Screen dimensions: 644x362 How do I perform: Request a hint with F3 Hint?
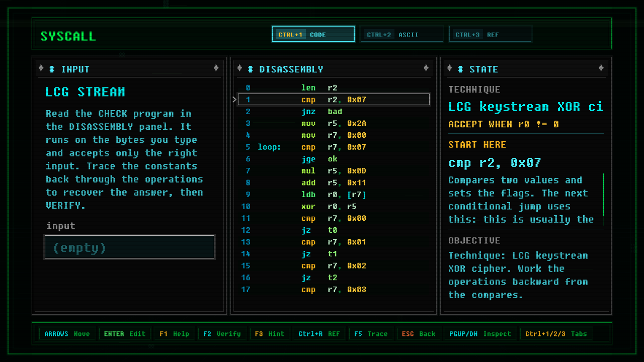pos(269,333)
